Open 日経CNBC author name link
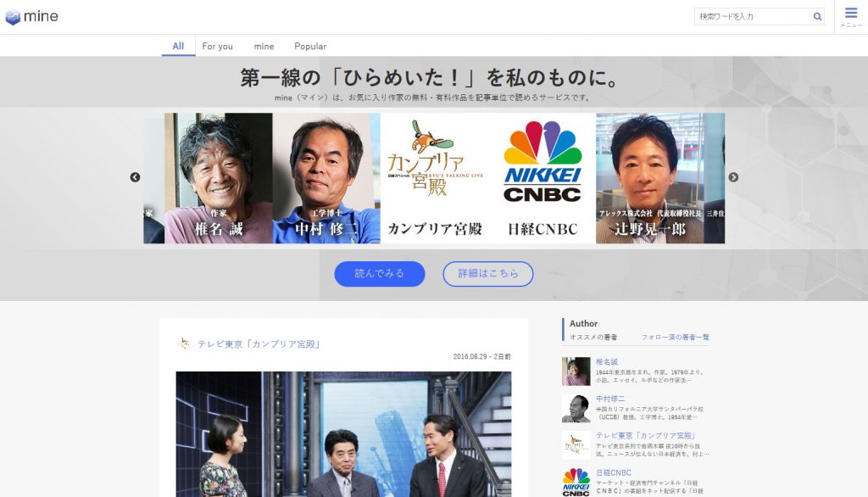 (614, 472)
